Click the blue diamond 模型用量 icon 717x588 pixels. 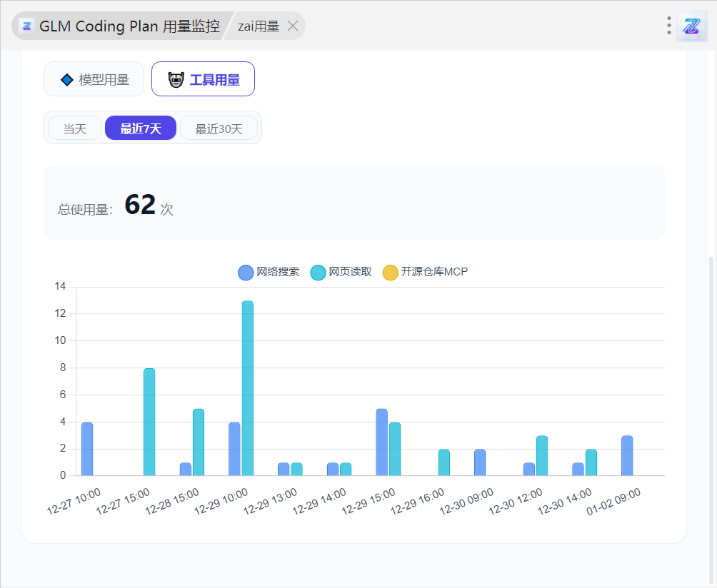[67, 80]
